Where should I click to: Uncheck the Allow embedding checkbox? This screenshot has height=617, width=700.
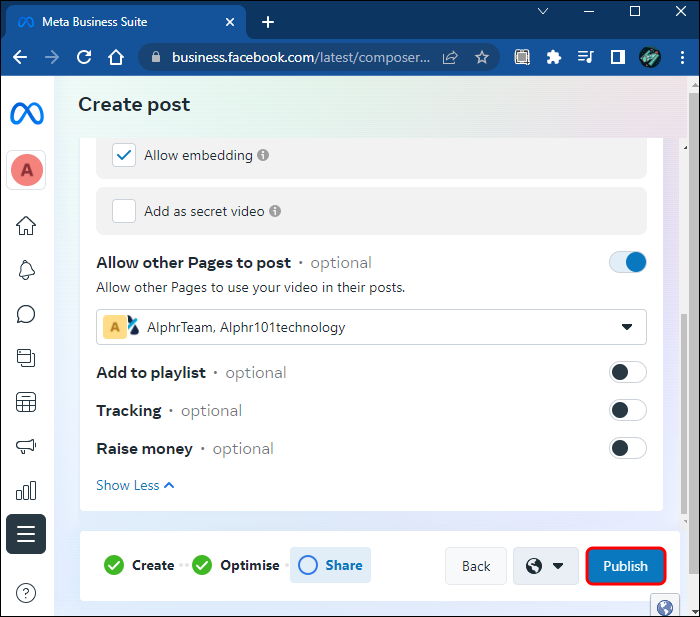coord(124,155)
